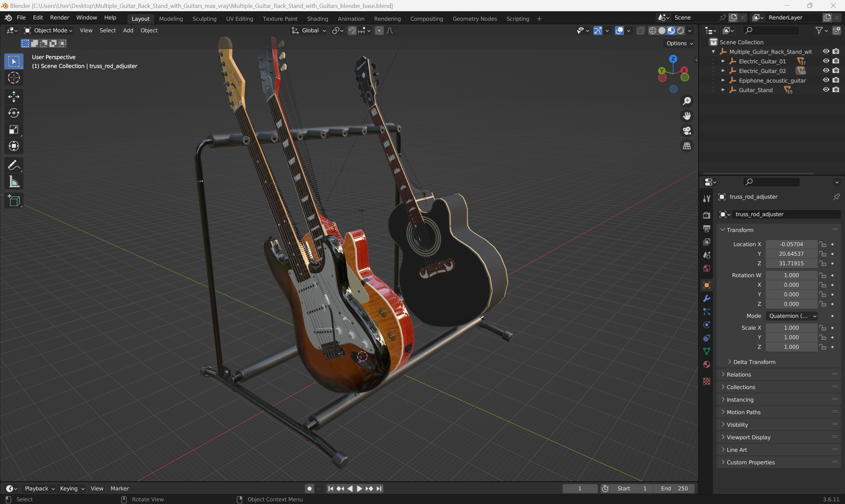The image size is (845, 504).
Task: Play animation forward
Action: [360, 488]
